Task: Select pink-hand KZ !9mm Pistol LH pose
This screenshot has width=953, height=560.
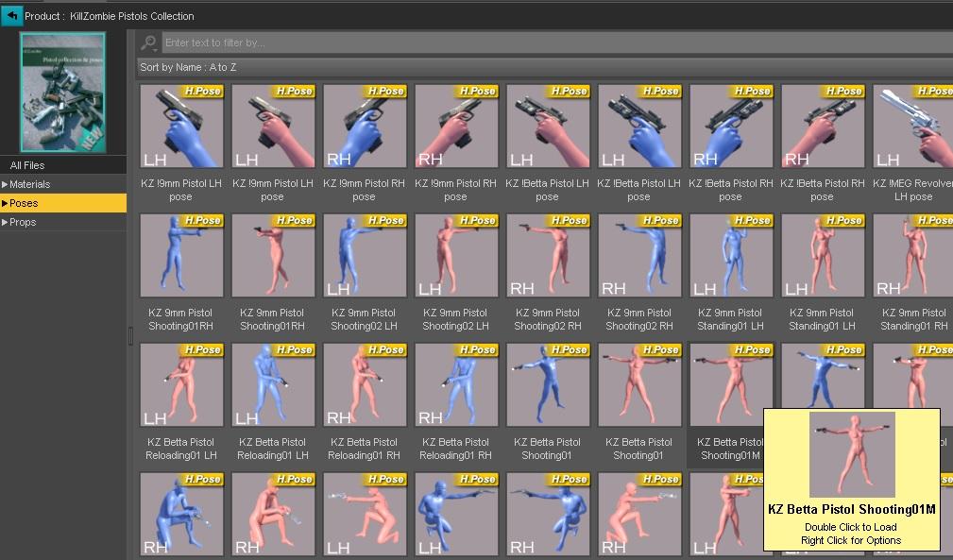Action: 273,126
